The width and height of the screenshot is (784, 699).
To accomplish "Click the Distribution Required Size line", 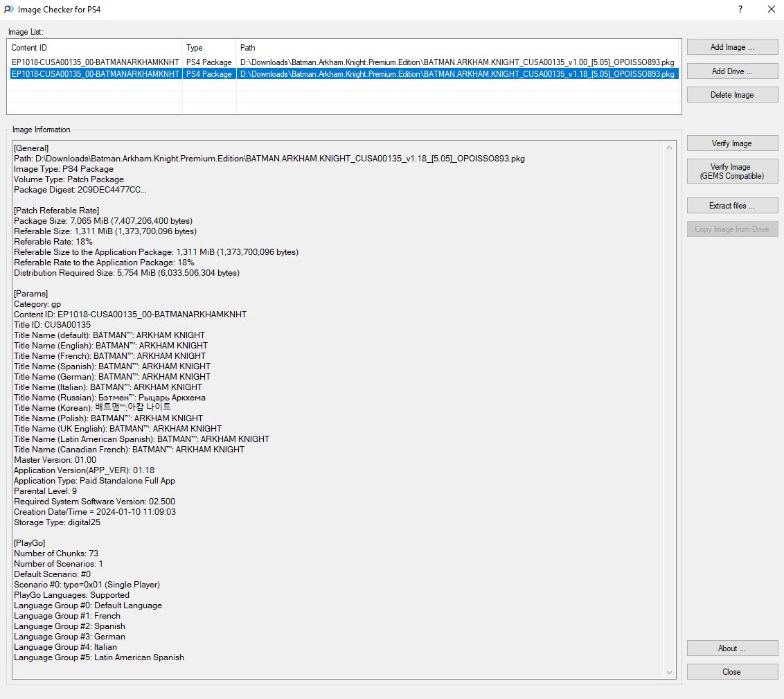I will 127,273.
